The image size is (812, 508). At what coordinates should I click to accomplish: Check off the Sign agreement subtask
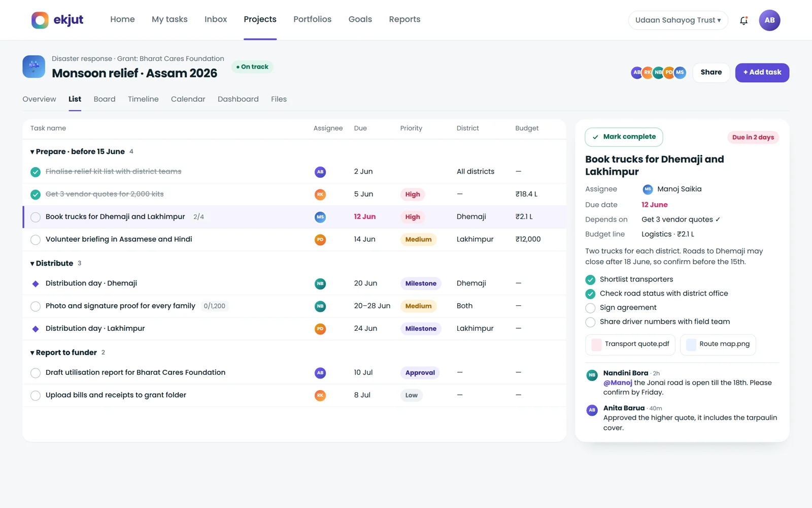590,308
